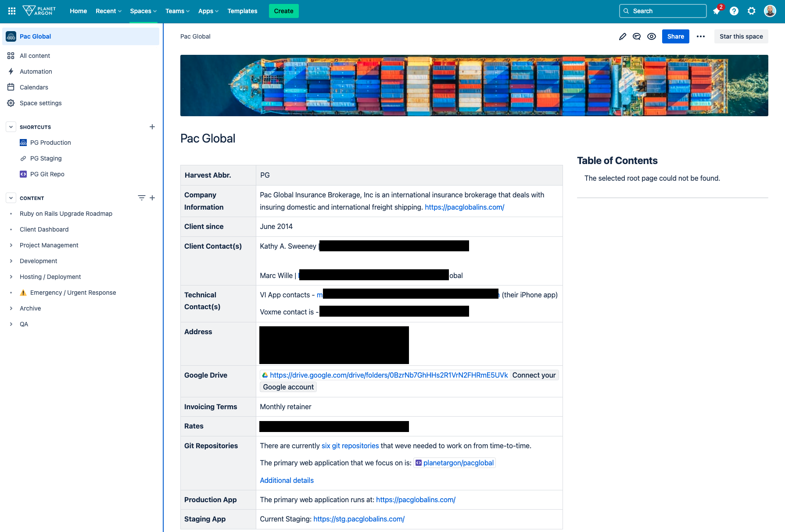Click the All content grid icon
Image resolution: width=785 pixels, height=532 pixels.
11,56
